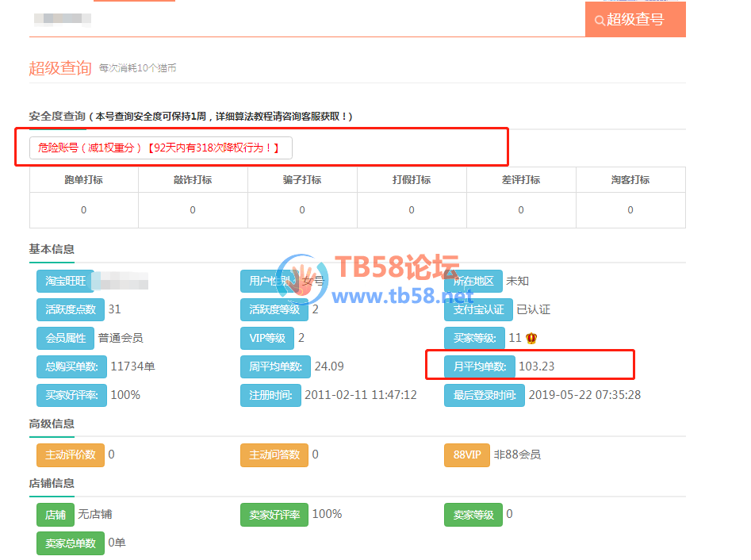Select the orange 主动评价数 tag

(x=70, y=455)
